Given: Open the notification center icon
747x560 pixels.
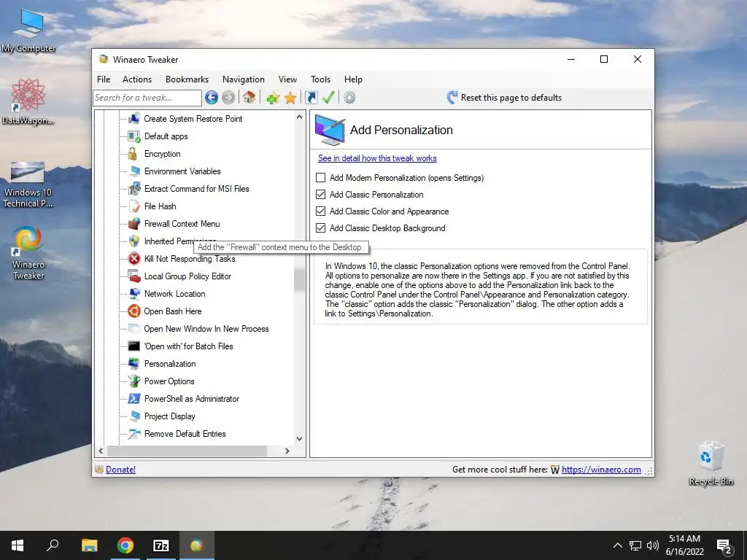Looking at the screenshot, I should point(724,547).
